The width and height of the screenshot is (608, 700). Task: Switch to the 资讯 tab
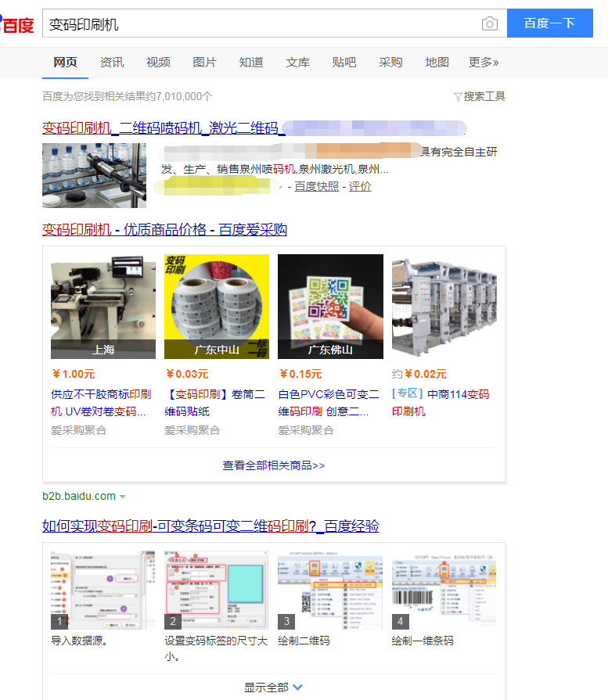point(112,63)
